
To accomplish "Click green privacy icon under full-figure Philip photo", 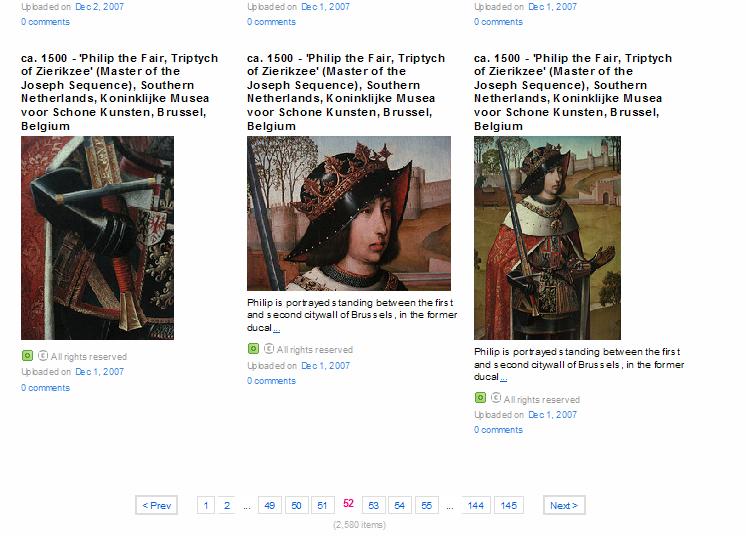I will 480,398.
